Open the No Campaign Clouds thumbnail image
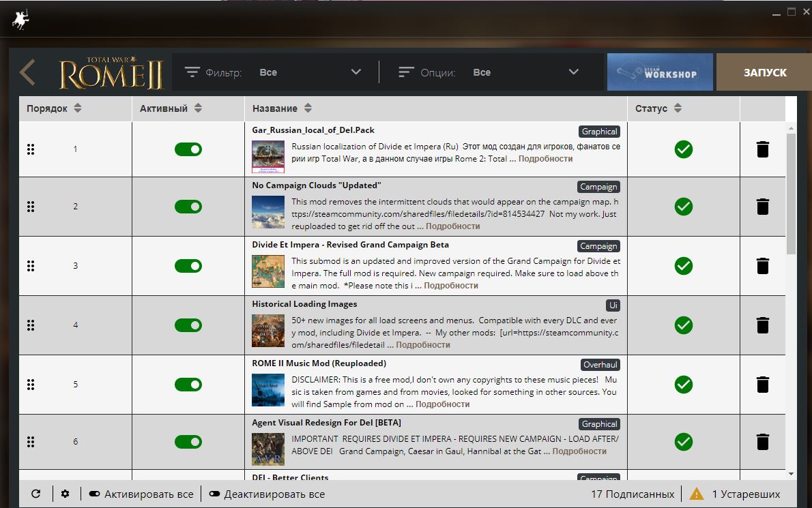The width and height of the screenshot is (812, 508). 268,212
